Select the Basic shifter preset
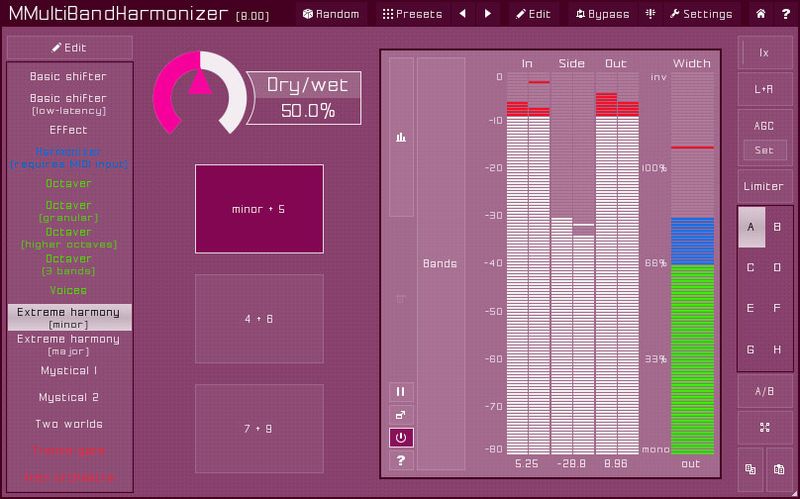The width and height of the screenshot is (800, 499). point(68,77)
